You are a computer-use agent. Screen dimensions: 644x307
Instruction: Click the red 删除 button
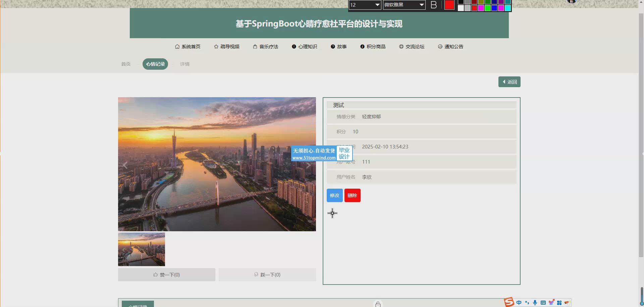[352, 195]
